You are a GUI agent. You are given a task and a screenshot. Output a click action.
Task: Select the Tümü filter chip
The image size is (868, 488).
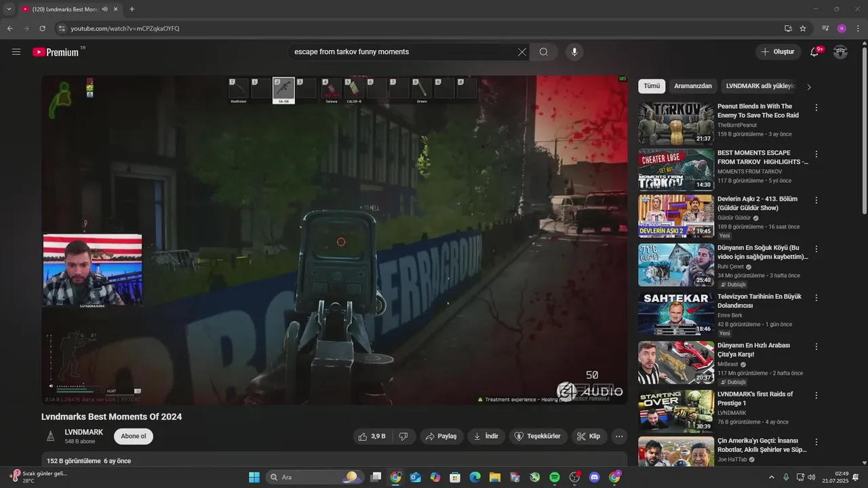coord(652,86)
